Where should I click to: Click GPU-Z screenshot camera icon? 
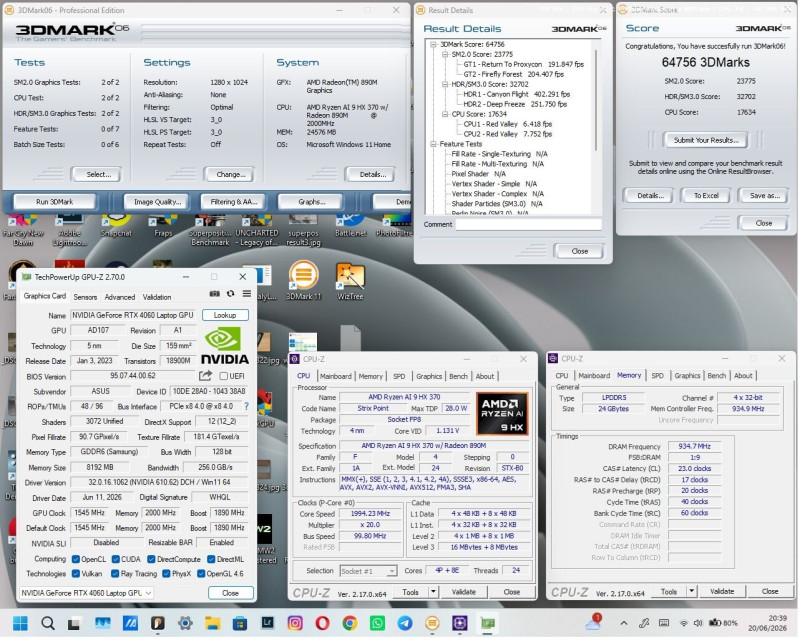[x=215, y=294]
